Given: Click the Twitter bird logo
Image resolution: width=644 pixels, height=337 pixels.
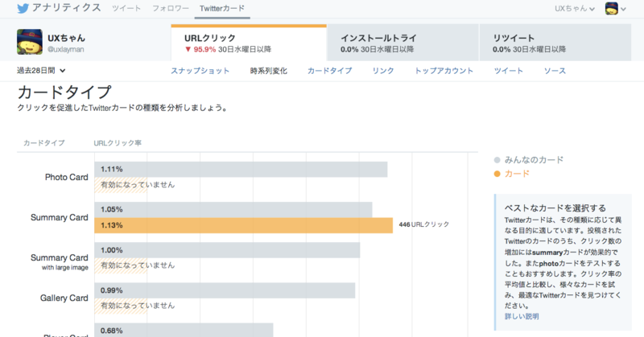Looking at the screenshot, I should [x=23, y=8].
